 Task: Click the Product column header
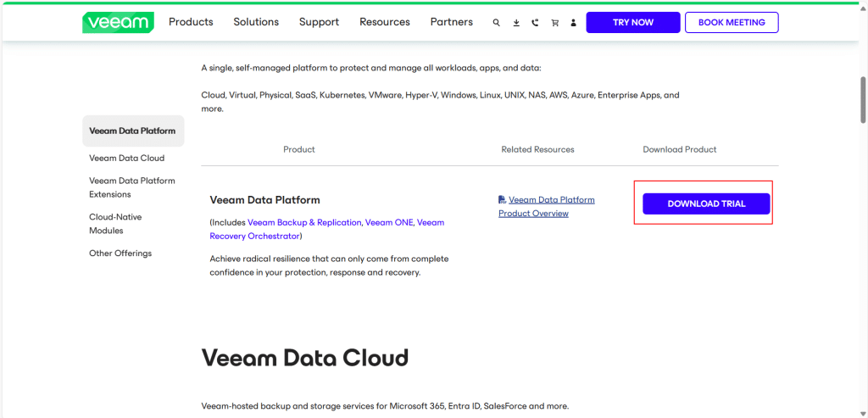point(299,149)
